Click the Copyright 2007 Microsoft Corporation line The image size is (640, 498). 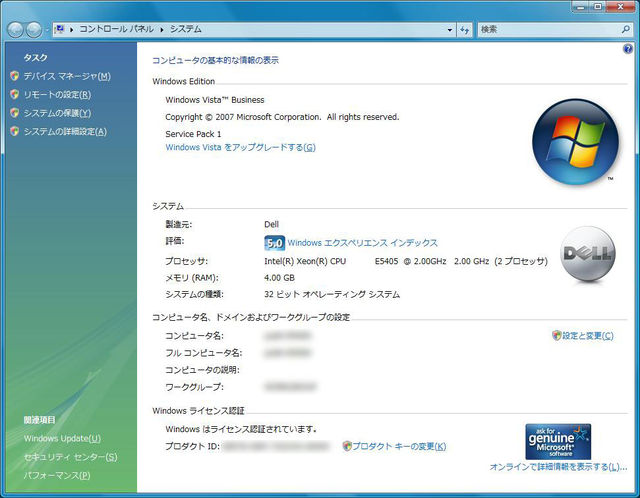[x=282, y=117]
